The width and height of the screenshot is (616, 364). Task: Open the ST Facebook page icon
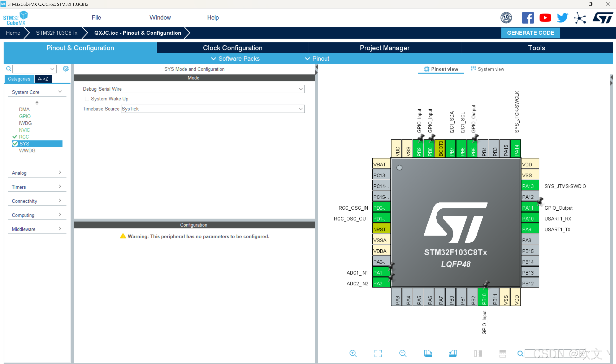[528, 18]
